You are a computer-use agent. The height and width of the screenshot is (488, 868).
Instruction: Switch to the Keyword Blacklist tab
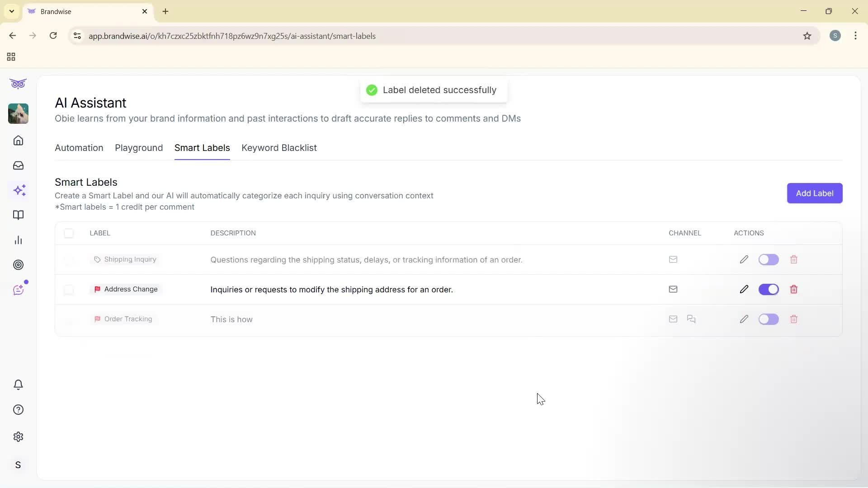click(x=279, y=148)
